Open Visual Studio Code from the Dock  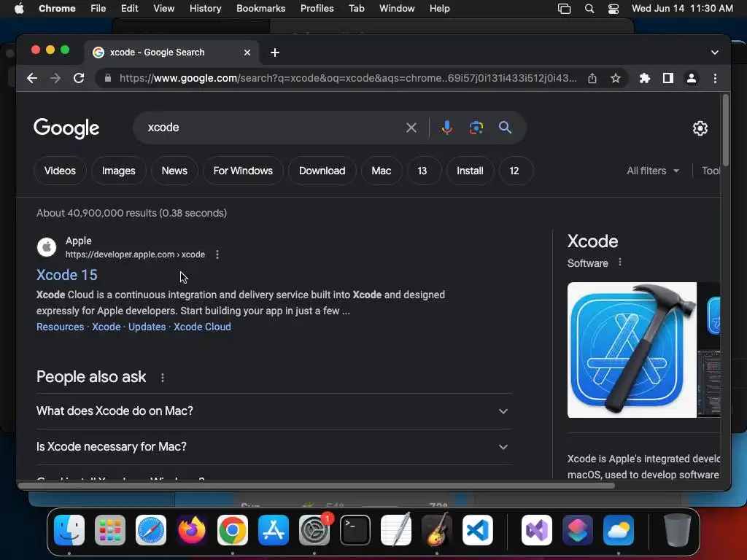[x=477, y=530]
